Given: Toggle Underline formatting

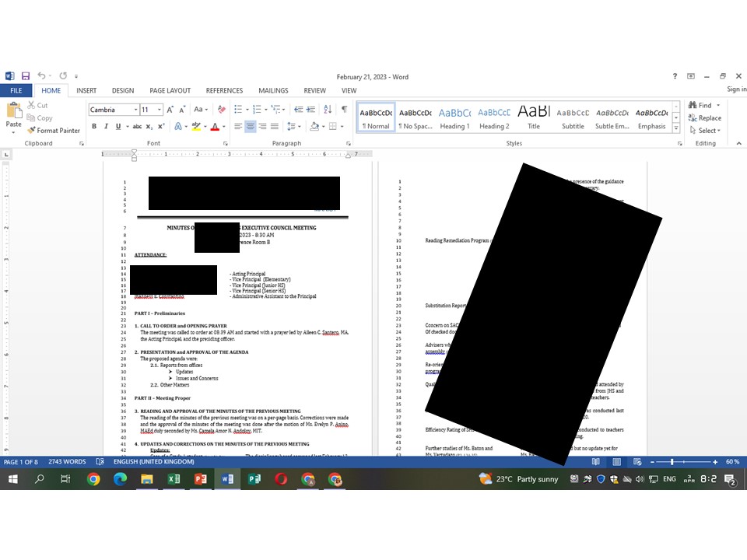Looking at the screenshot, I should (117, 126).
